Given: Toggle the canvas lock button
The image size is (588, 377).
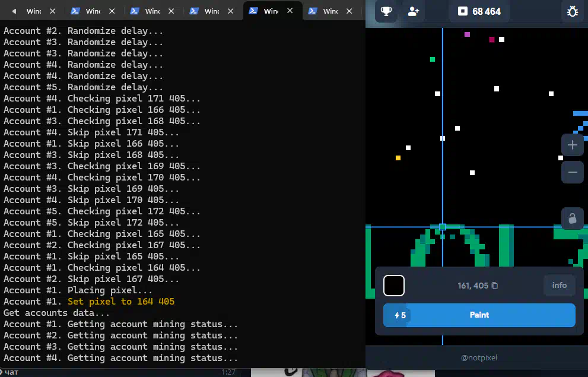Looking at the screenshot, I should pyautogui.click(x=572, y=218).
